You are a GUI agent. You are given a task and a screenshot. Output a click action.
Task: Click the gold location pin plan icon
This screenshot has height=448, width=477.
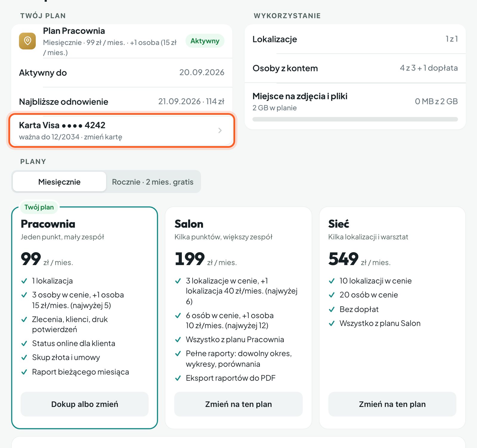tap(27, 41)
